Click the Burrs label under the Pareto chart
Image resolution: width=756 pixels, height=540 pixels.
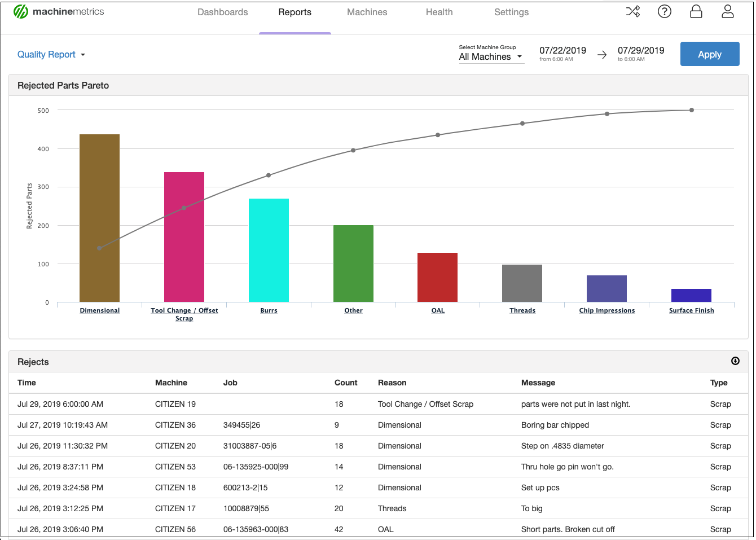pyautogui.click(x=269, y=310)
